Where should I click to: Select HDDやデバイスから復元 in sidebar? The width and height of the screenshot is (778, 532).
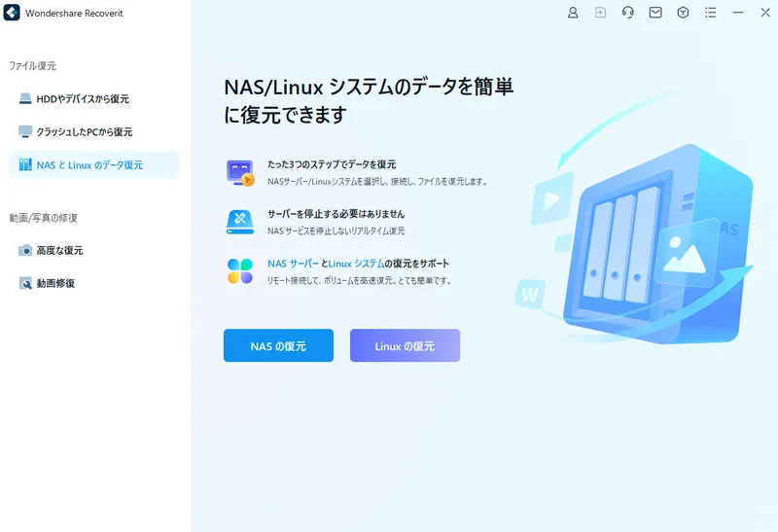(x=93, y=99)
